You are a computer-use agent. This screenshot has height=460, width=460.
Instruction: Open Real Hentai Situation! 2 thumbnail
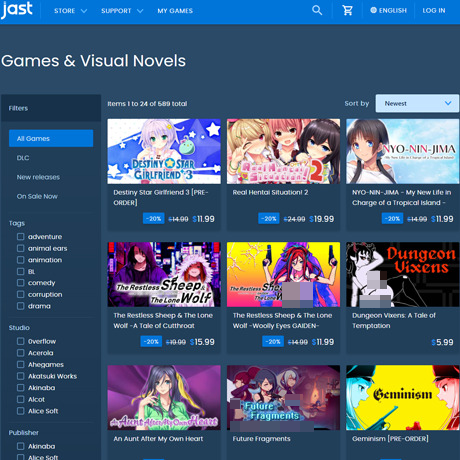(x=283, y=151)
